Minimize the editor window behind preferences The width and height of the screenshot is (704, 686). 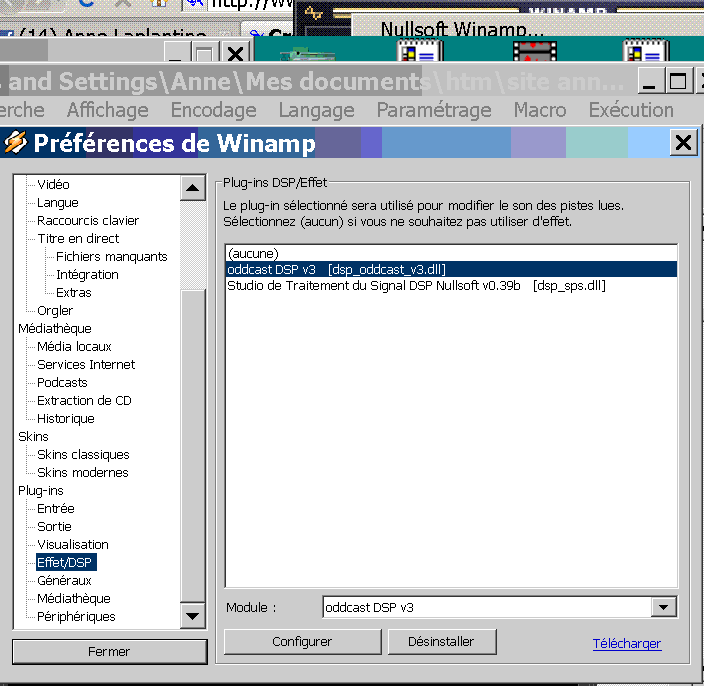(651, 81)
